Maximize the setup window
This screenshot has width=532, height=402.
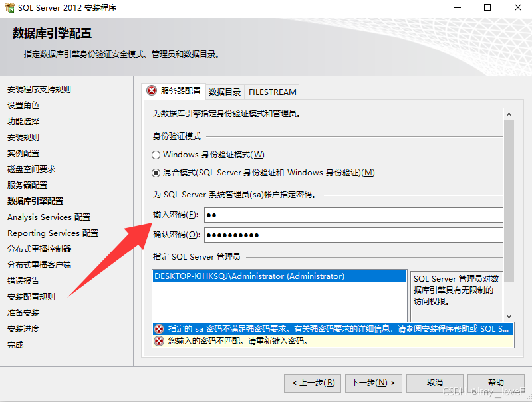tap(487, 7)
